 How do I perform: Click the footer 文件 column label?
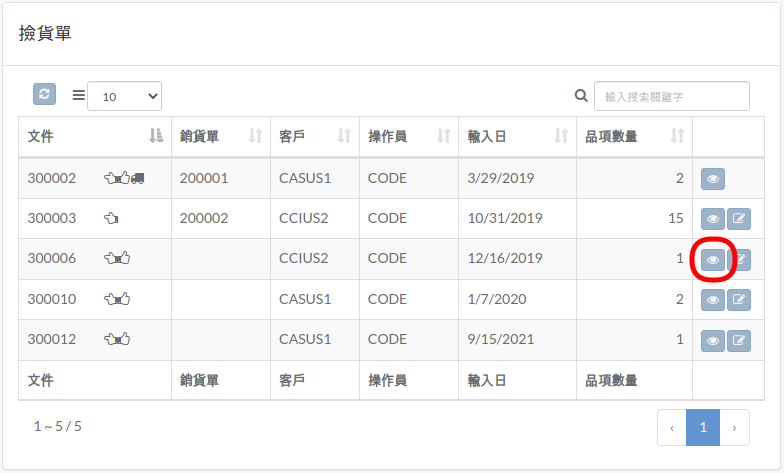[x=40, y=380]
